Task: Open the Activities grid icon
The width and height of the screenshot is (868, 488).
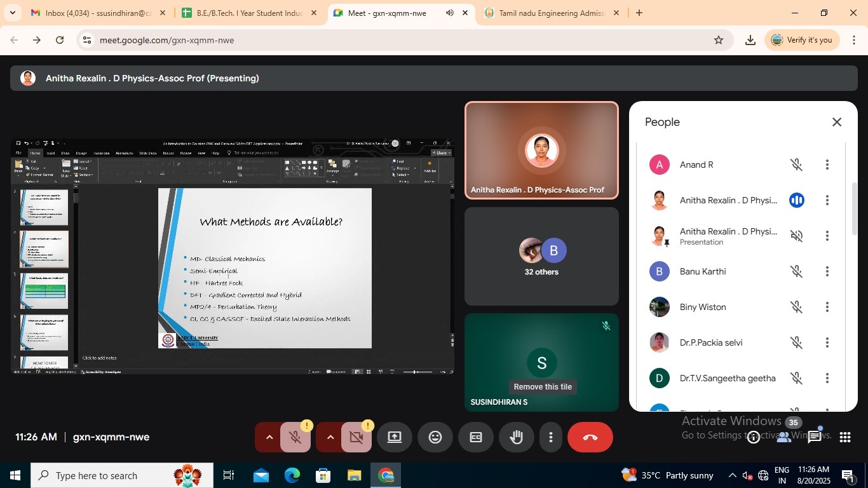Action: tap(844, 437)
